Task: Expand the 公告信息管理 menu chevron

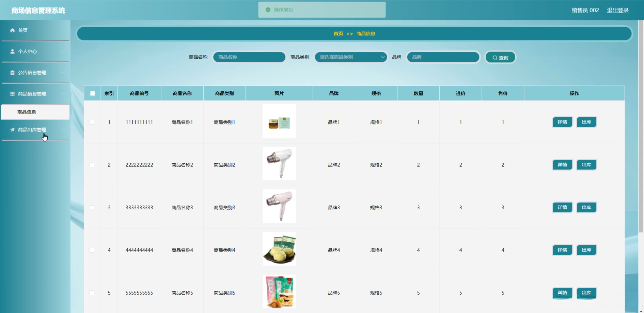Action: pos(63,73)
